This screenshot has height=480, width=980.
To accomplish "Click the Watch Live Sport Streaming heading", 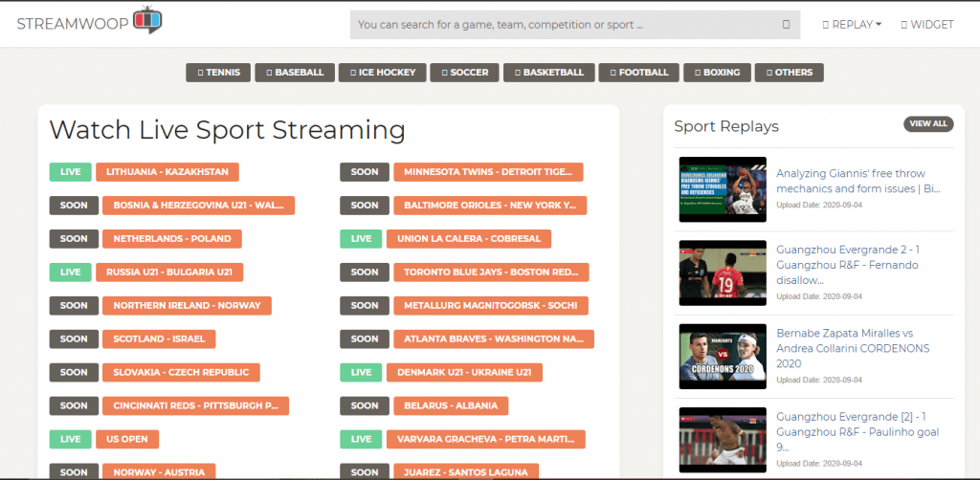I will pyautogui.click(x=228, y=130).
